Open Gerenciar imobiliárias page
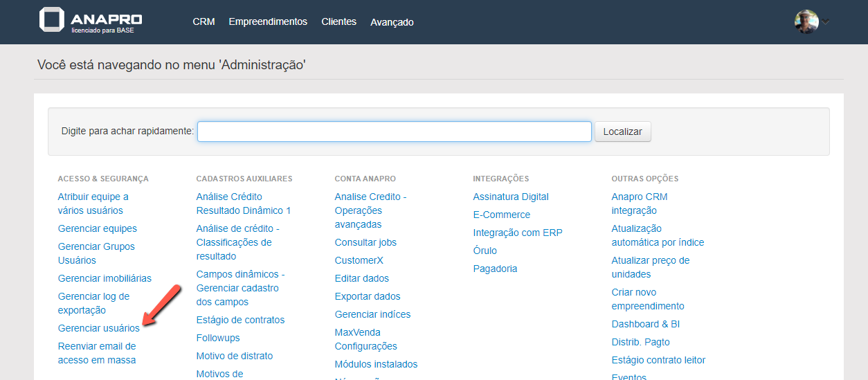This screenshot has height=380, width=868. tap(105, 278)
